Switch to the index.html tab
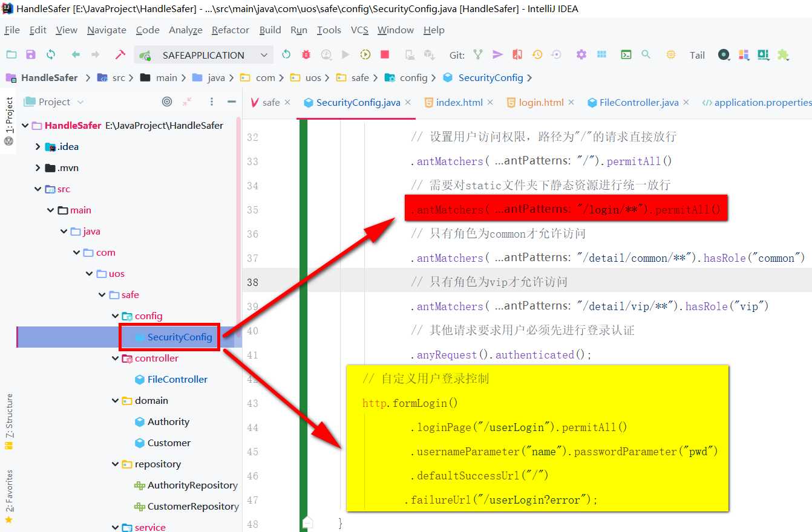The height and width of the screenshot is (532, 812). 459,102
